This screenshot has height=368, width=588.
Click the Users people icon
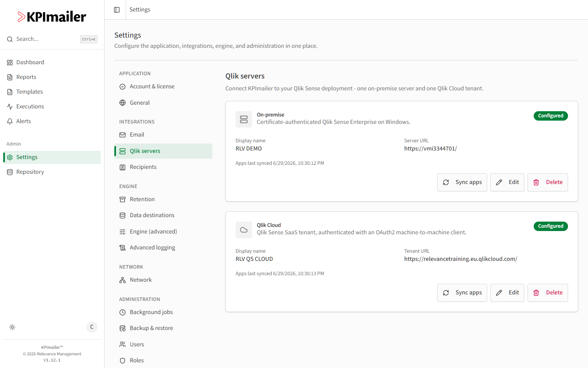122,345
